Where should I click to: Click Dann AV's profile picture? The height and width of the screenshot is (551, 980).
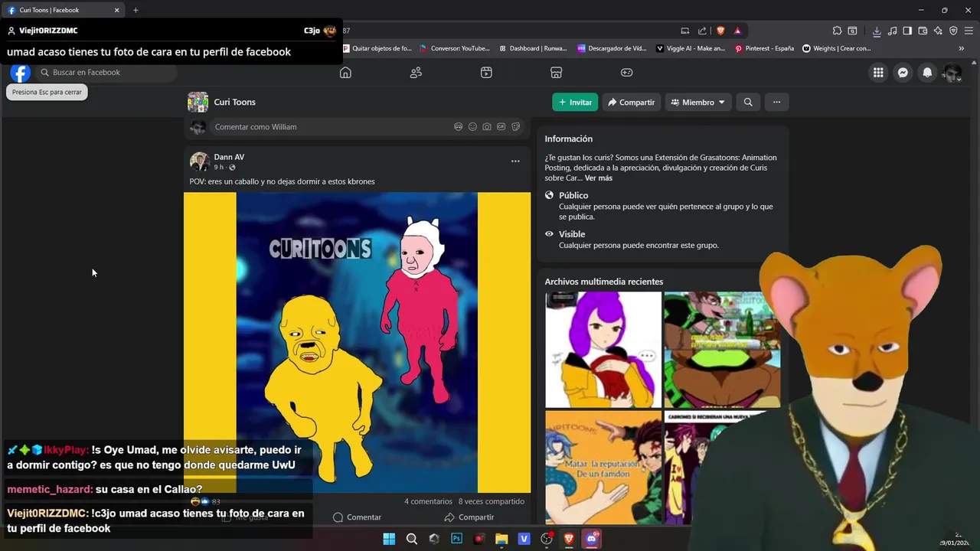pos(200,161)
